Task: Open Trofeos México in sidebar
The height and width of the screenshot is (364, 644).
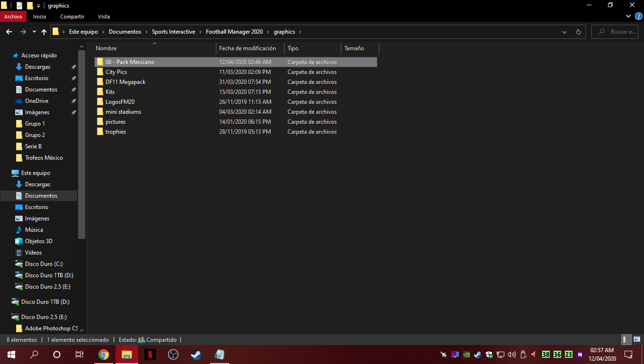Action: coord(44,158)
